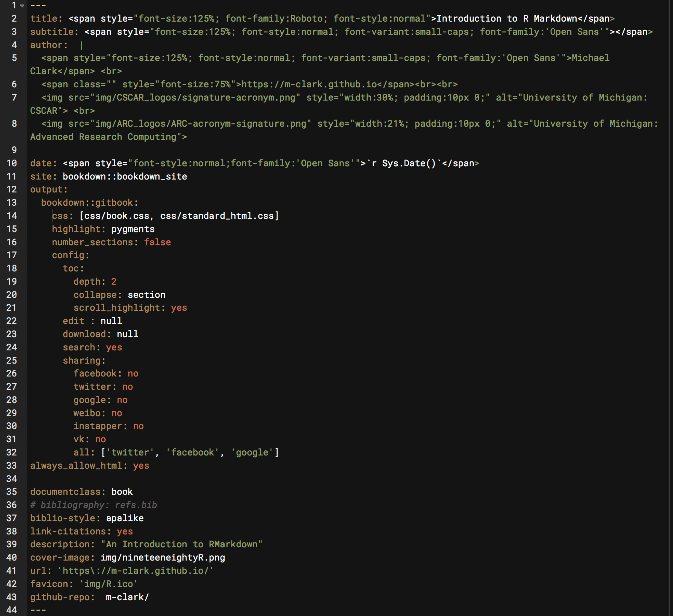Click the 'no' value next to facebook
Viewport: 673px width, 616px height.
click(132, 373)
